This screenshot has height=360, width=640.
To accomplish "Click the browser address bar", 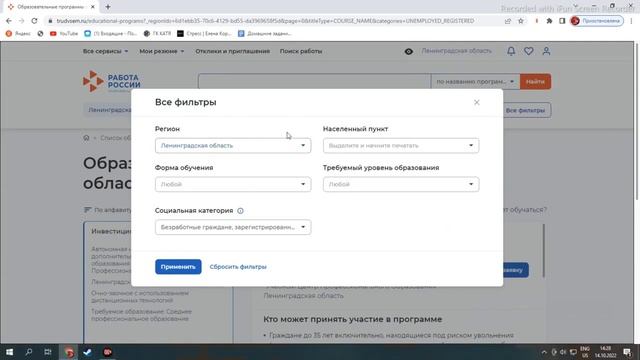I will [x=265, y=21].
